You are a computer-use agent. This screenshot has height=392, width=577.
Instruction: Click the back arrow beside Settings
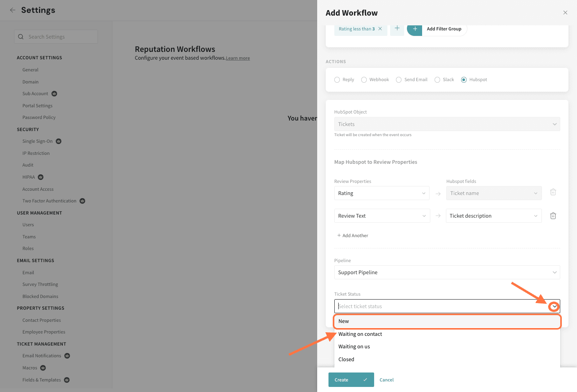(12, 10)
